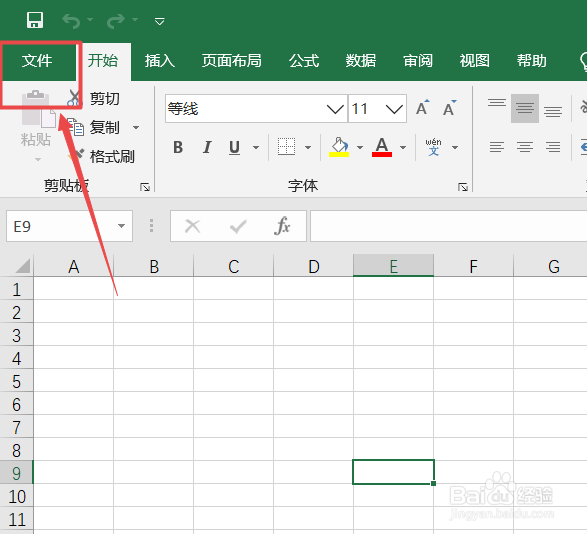Click the 格式刷 (Format Painter) button

tap(102, 157)
